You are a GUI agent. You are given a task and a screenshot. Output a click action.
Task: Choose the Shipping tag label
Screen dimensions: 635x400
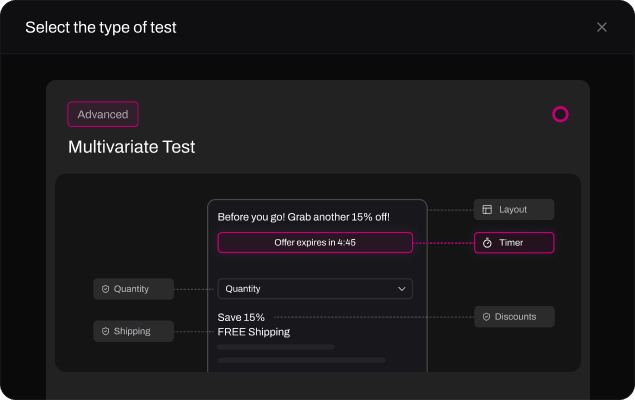pos(131,331)
